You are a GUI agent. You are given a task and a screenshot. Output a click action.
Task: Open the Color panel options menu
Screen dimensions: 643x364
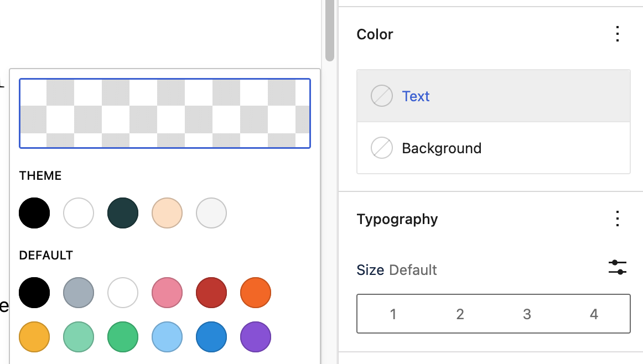point(617,34)
